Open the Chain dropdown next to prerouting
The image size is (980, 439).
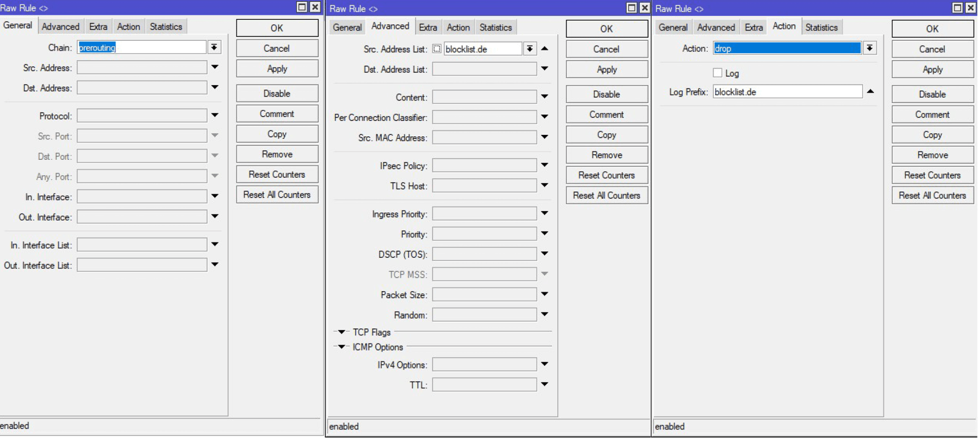click(x=214, y=47)
